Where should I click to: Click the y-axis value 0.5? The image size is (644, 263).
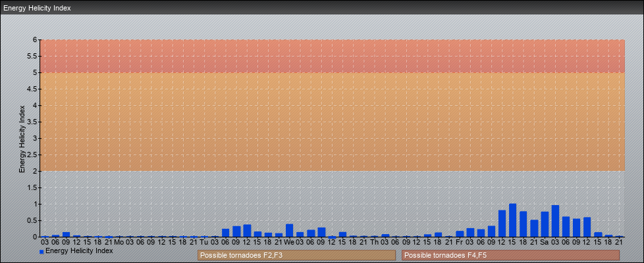(x=32, y=220)
